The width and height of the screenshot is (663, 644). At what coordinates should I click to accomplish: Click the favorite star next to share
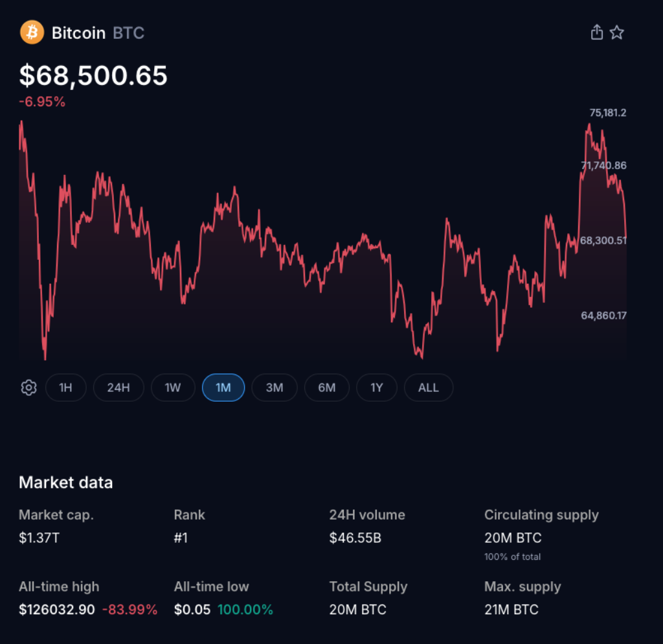point(617,32)
